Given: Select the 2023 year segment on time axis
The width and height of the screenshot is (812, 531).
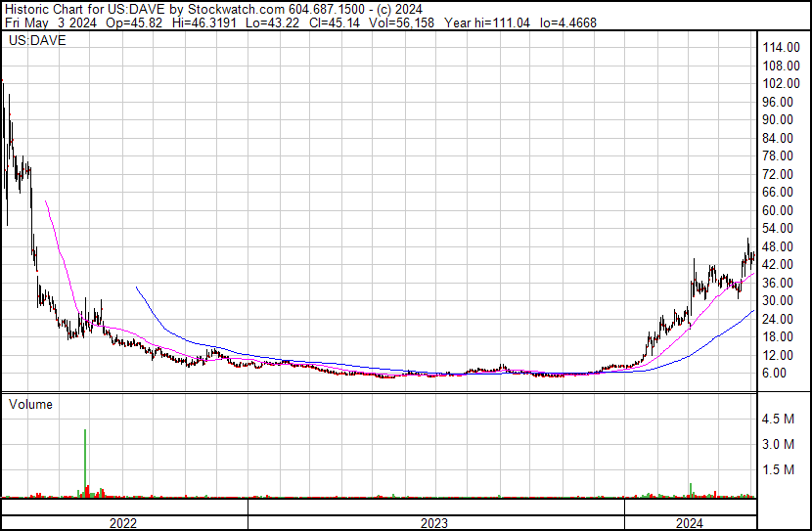Looking at the screenshot, I should click(434, 523).
